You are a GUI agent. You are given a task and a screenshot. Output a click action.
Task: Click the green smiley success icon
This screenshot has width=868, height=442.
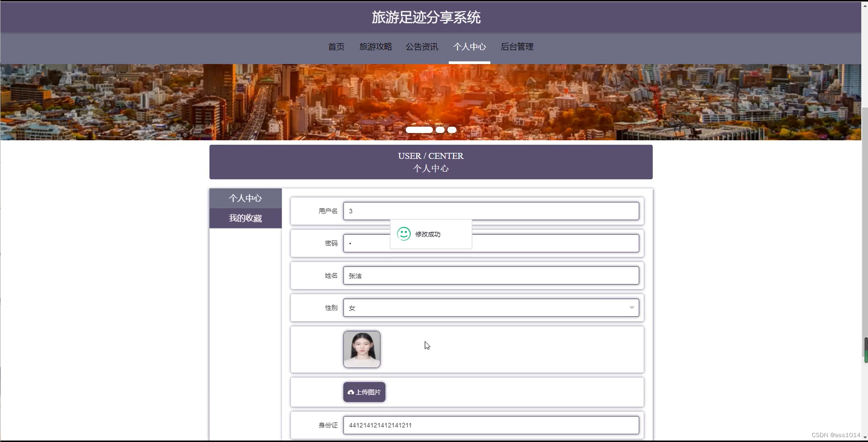point(404,234)
